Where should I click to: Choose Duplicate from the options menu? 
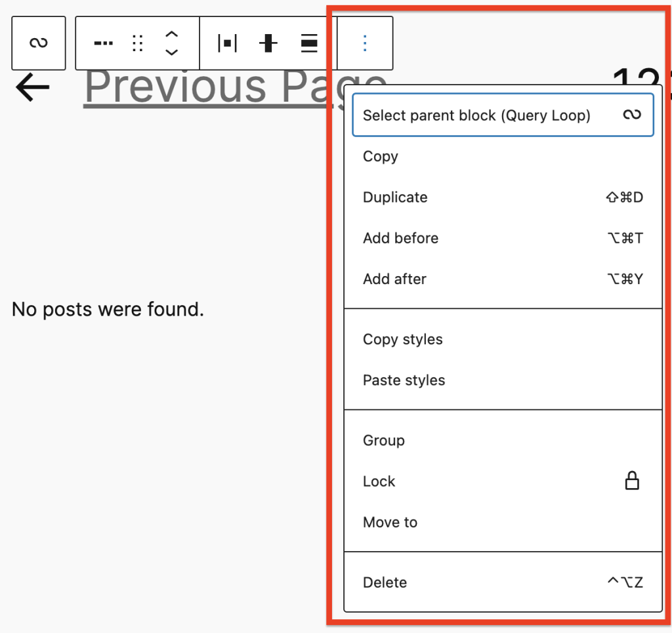coord(394,197)
